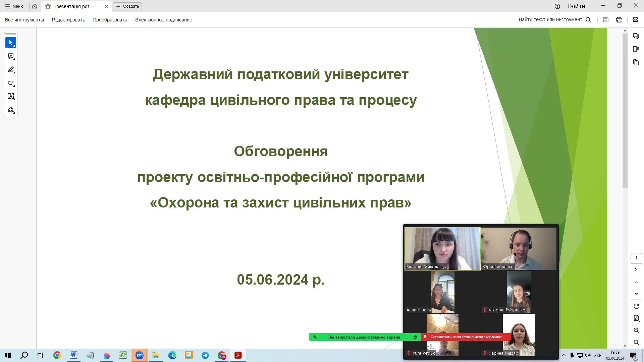Open Электронное подписание menu
Screen dimensions: 644x362
point(164,20)
